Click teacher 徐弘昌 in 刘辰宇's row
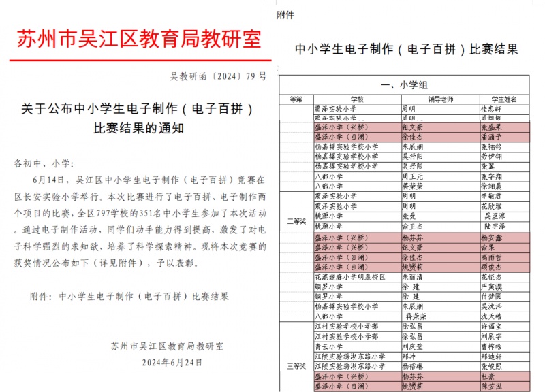Image resolution: width=545 pixels, height=392 pixels. (x=412, y=336)
